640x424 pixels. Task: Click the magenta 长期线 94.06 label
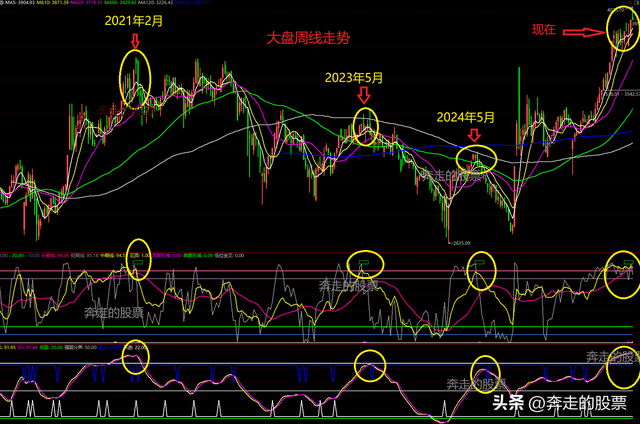[55, 255]
